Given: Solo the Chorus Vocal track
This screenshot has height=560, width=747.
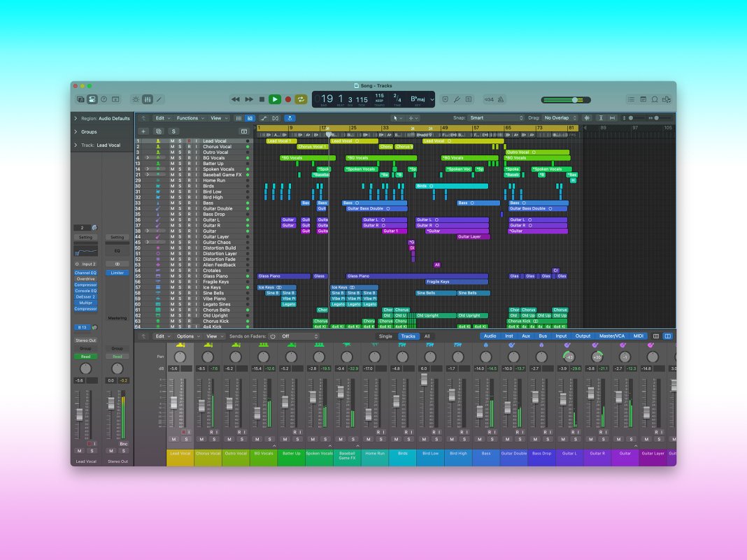Looking at the screenshot, I should (180, 145).
